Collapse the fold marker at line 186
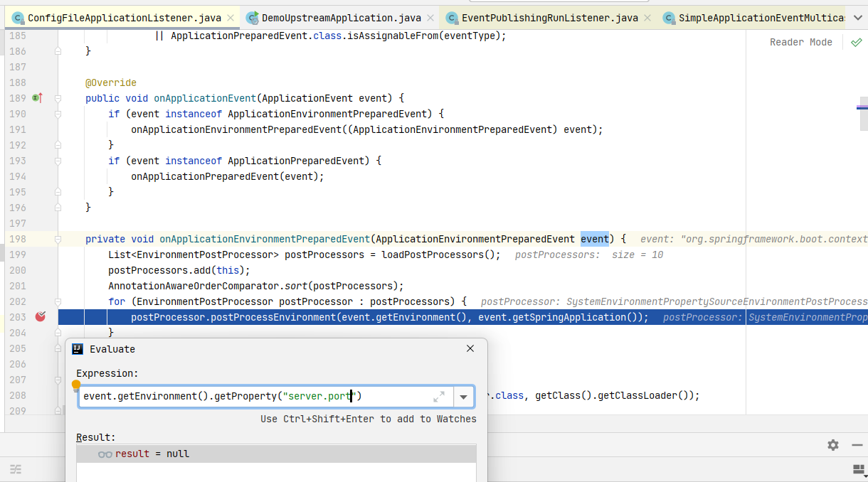Viewport: 868px width, 482px height. 58,51
